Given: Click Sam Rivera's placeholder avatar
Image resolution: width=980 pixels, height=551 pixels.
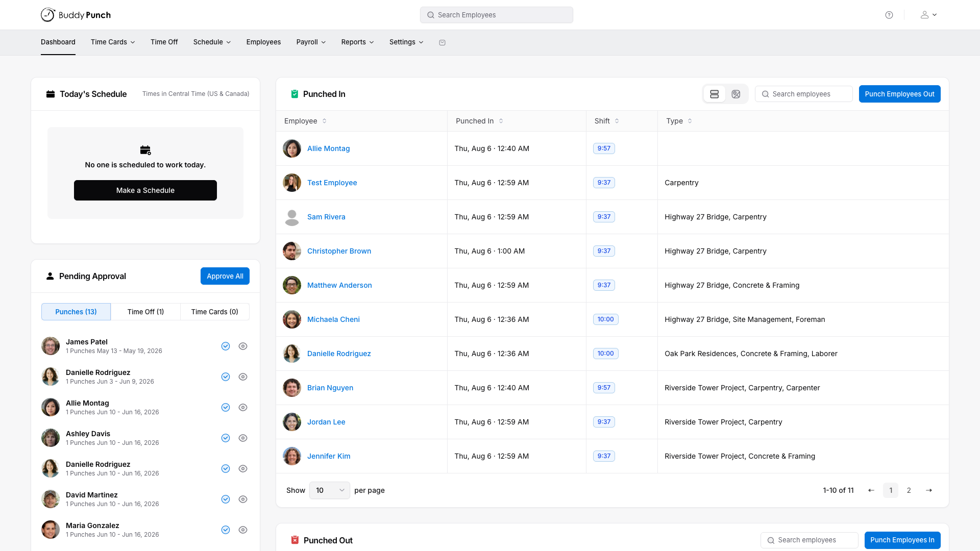Looking at the screenshot, I should 292,217.
